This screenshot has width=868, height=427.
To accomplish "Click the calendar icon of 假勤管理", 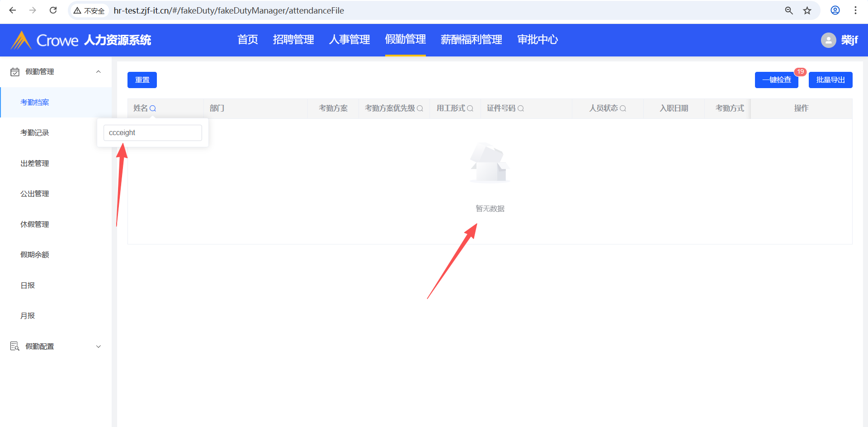I will tap(15, 72).
